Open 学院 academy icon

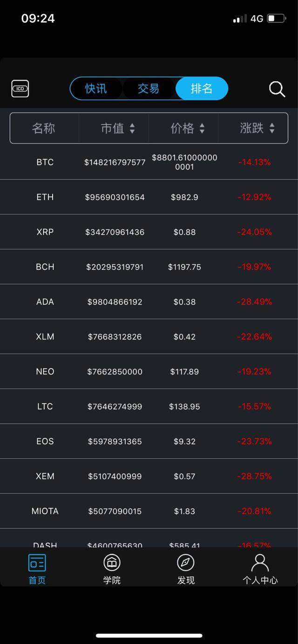pos(112,563)
